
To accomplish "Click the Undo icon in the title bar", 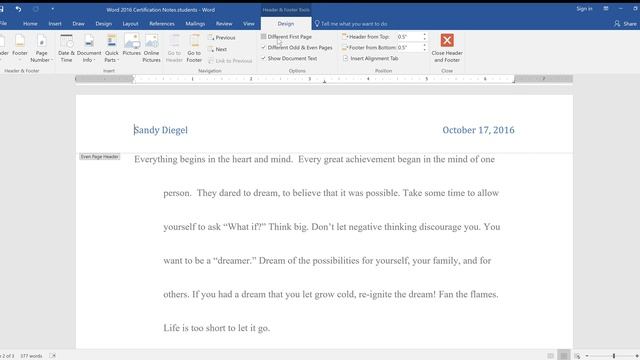I will tap(18, 9).
